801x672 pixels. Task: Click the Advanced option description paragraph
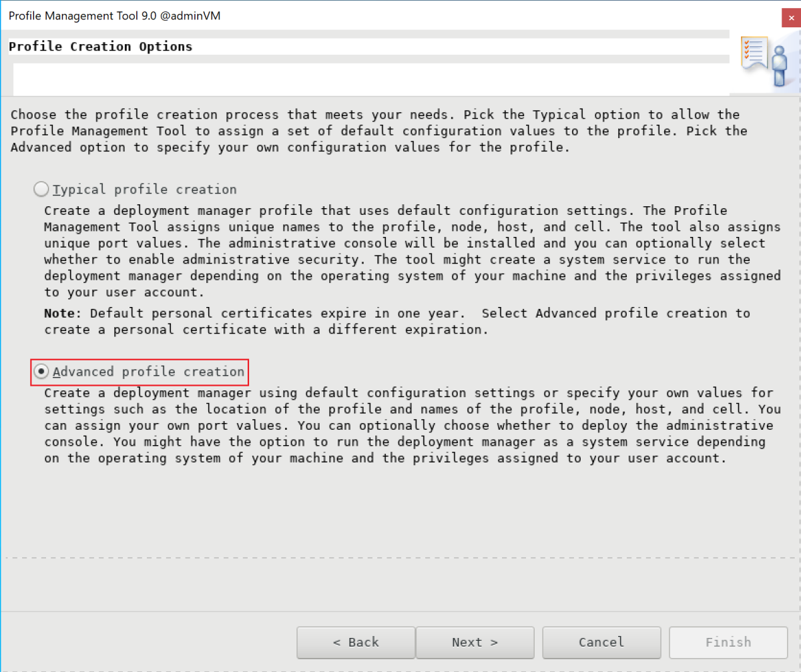point(407,426)
